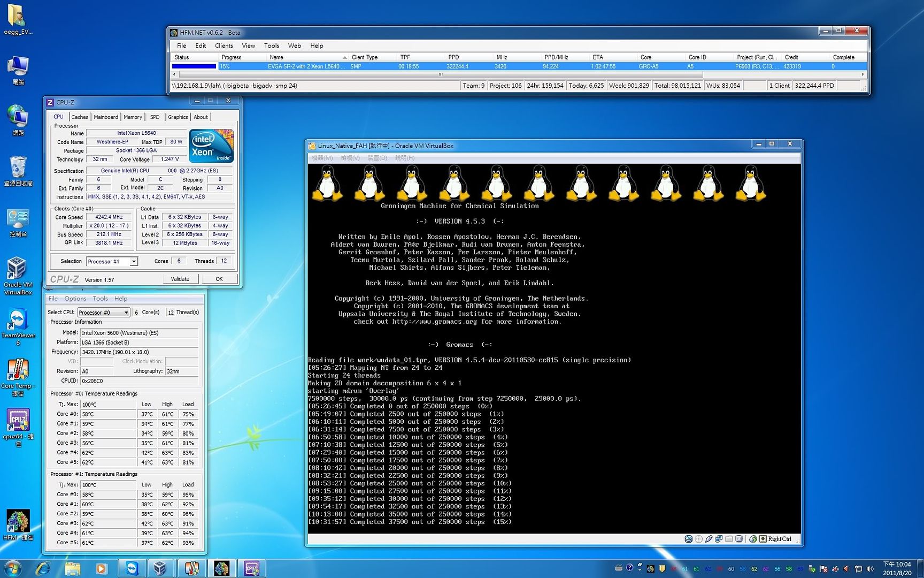Open the Clients menu in HFM.NET
This screenshot has width=924, height=578.
pyautogui.click(x=224, y=45)
